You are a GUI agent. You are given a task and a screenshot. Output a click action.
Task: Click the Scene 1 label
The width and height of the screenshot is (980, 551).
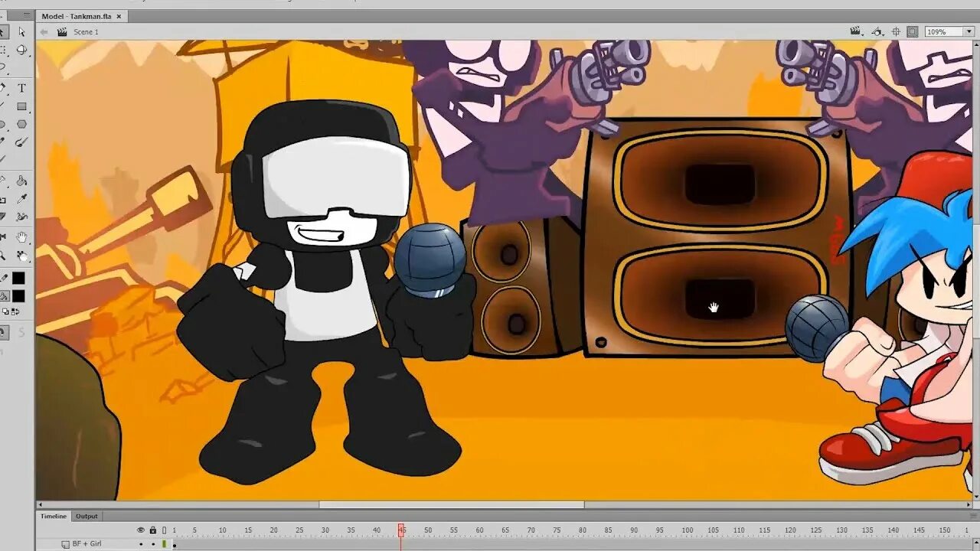[x=86, y=32]
